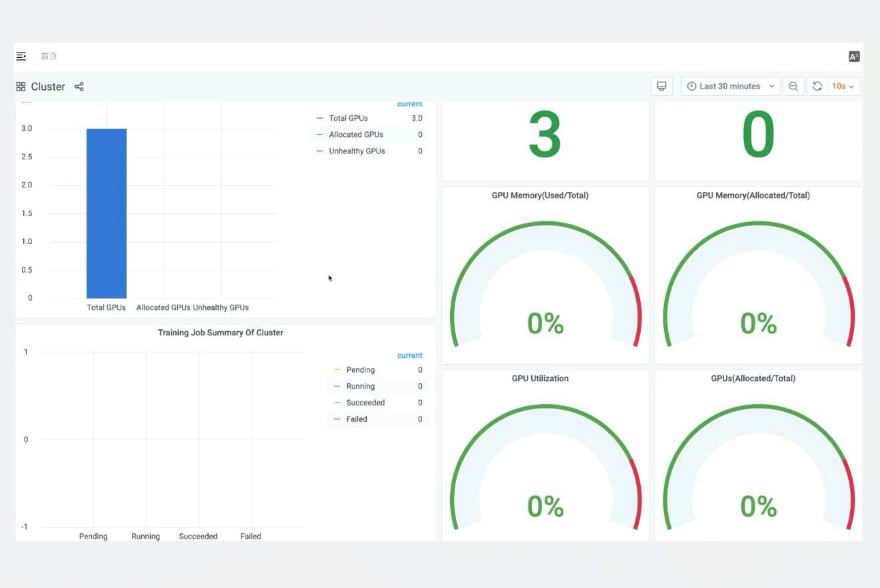Click the language translate icon
This screenshot has height=588, width=880.
tap(854, 57)
